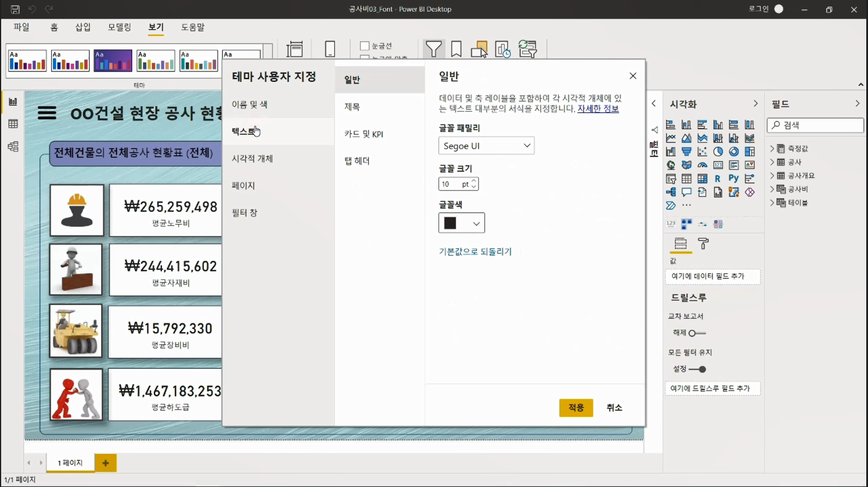Select the funnel chart visual
This screenshot has height=487, width=868.
tap(686, 152)
